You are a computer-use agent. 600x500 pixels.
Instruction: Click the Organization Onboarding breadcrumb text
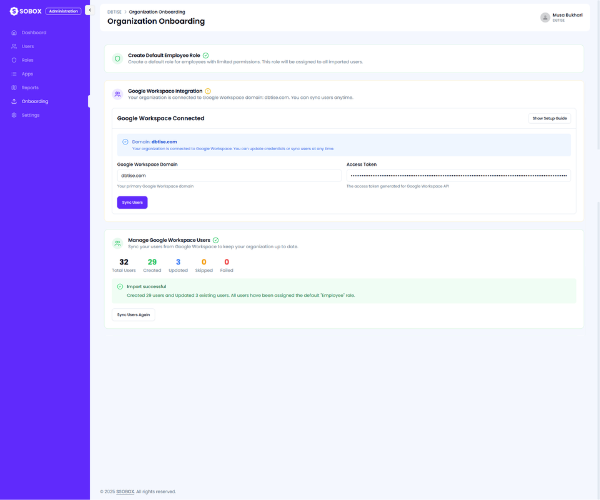(157, 12)
